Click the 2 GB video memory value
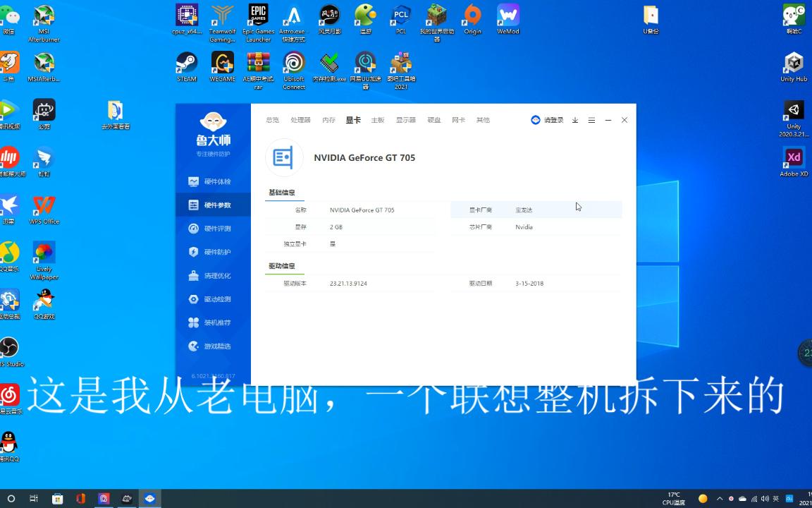This screenshot has height=508, width=812. [x=336, y=227]
